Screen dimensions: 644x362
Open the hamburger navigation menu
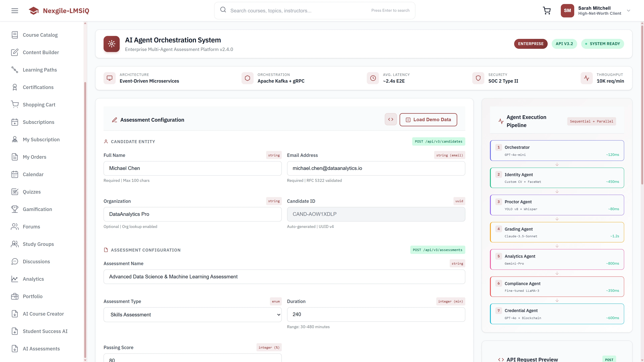pos(14,11)
